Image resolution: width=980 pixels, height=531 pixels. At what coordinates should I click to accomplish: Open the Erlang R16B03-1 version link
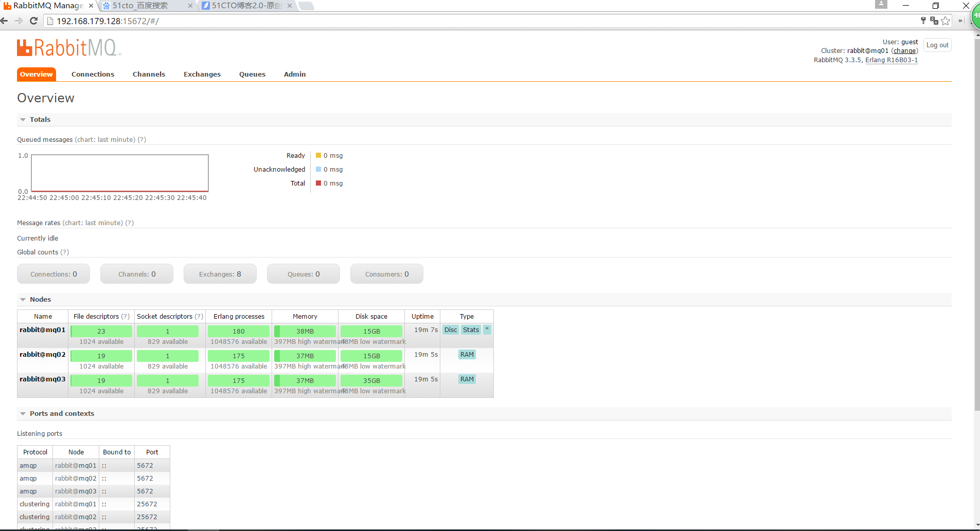892,60
